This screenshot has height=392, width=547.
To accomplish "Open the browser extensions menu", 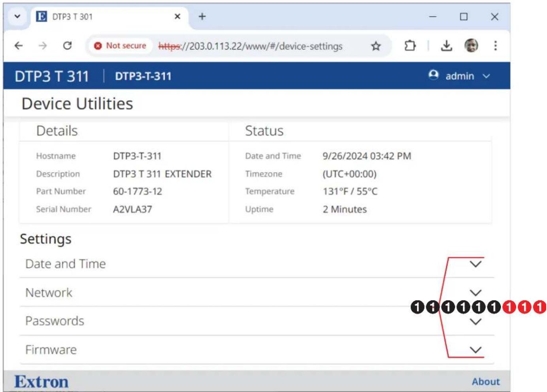I will point(410,46).
